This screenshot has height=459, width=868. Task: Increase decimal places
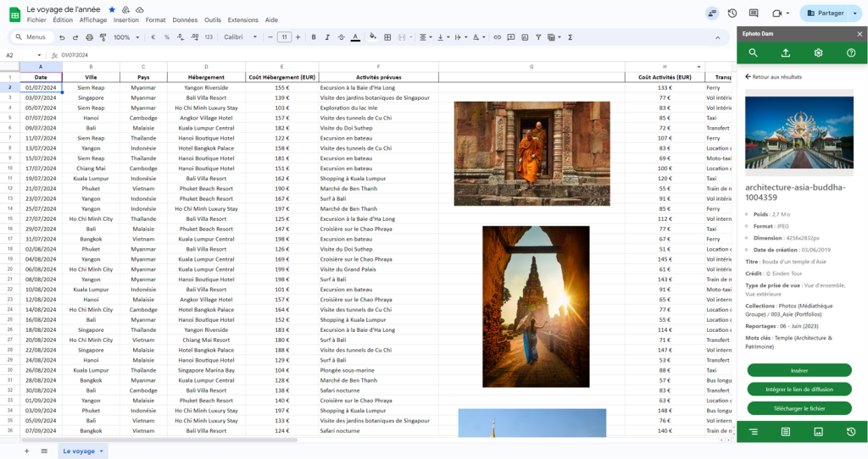coord(194,37)
